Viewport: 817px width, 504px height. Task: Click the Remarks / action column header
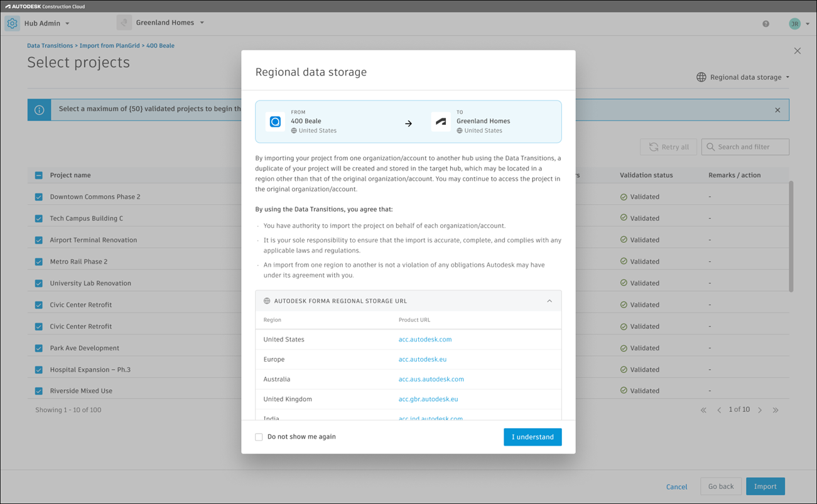pyautogui.click(x=734, y=175)
